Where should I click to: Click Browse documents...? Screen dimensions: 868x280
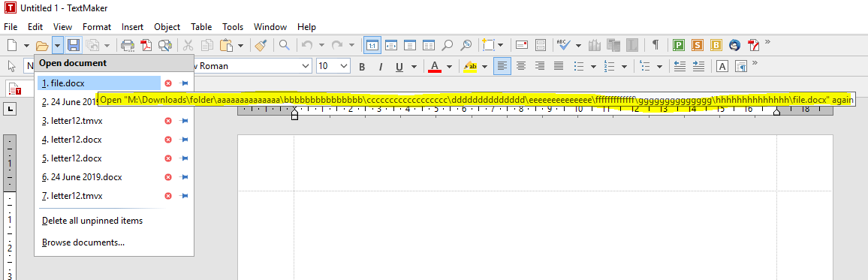tap(83, 242)
